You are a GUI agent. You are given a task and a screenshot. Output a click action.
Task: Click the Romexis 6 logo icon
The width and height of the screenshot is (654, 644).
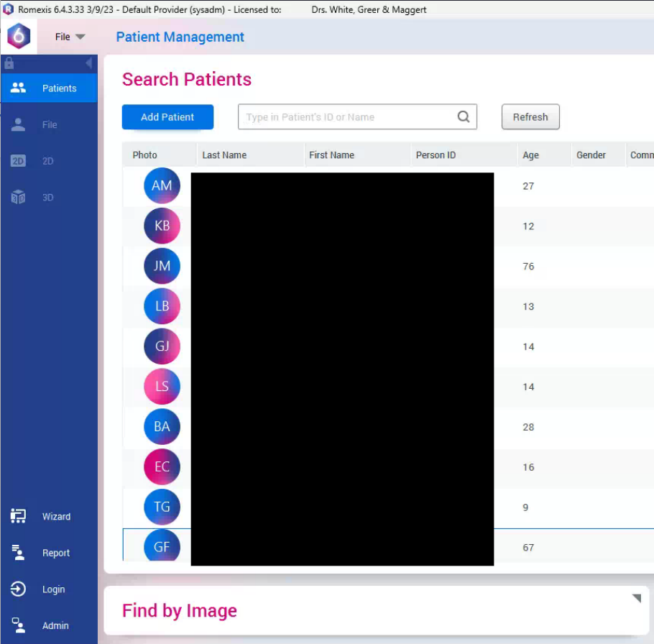coord(19,36)
